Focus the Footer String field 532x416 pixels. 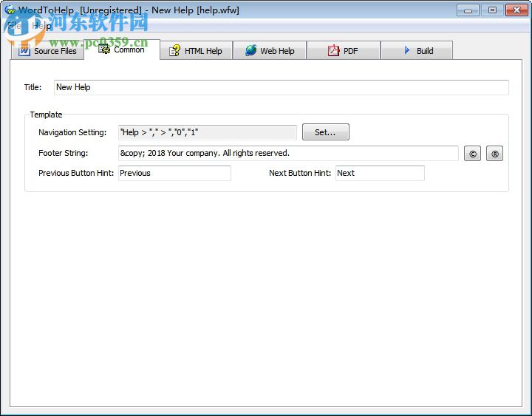click(x=288, y=154)
